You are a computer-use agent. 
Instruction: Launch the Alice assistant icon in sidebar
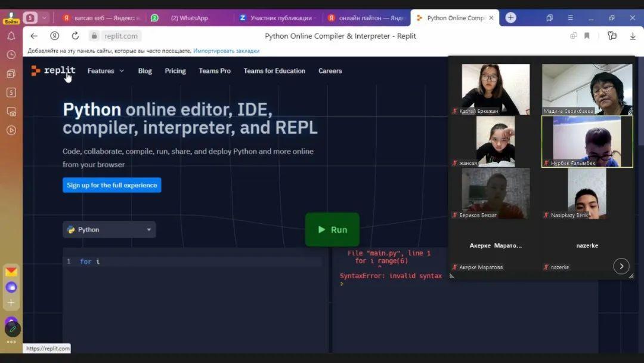coord(11,287)
